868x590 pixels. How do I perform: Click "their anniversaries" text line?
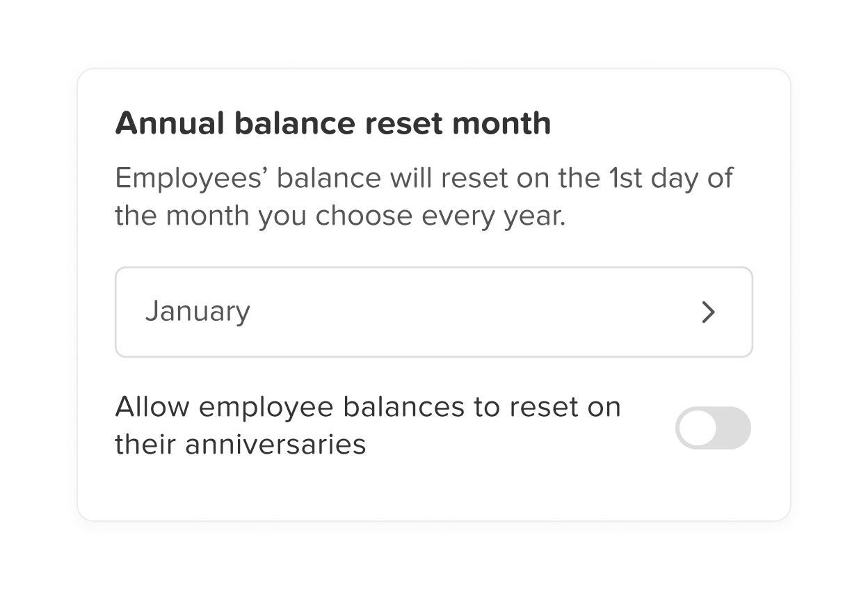[240, 444]
